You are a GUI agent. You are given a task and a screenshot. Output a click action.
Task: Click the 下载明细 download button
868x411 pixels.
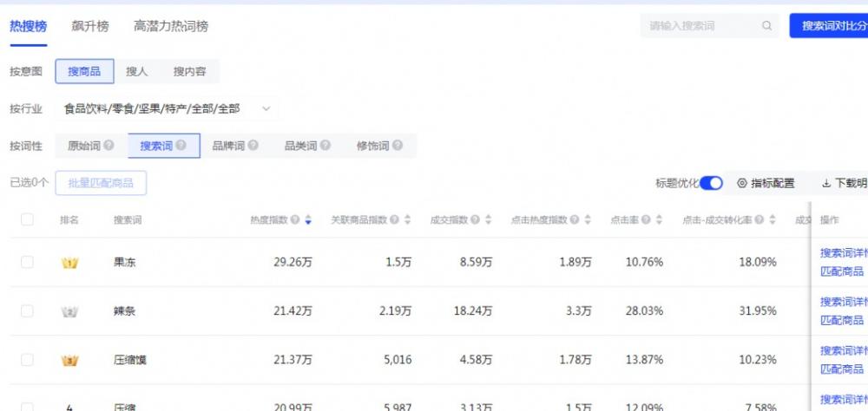[x=845, y=183]
